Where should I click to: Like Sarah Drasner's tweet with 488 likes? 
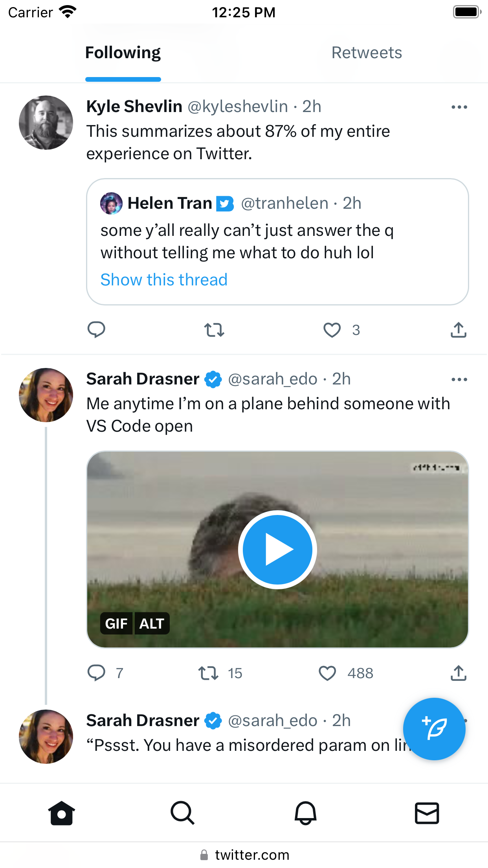coord(327,673)
